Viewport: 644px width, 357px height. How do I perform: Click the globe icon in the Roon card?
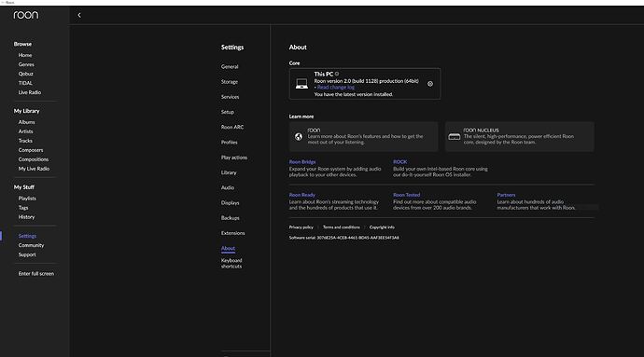click(299, 137)
